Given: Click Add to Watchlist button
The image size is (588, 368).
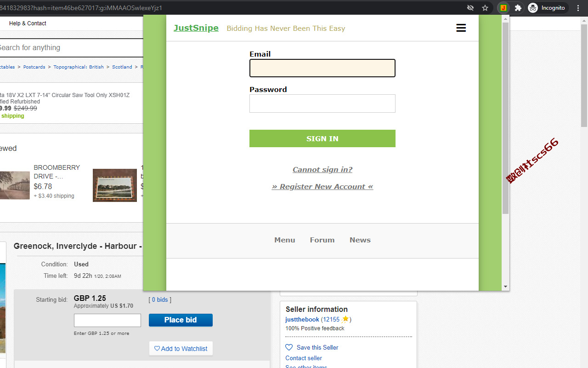Looking at the screenshot, I should 181,349.
